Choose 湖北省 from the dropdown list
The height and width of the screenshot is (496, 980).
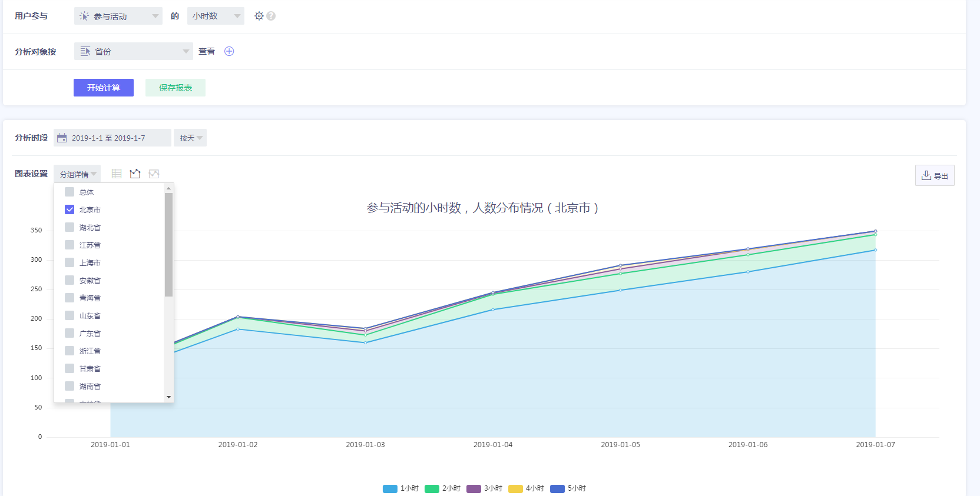point(69,227)
